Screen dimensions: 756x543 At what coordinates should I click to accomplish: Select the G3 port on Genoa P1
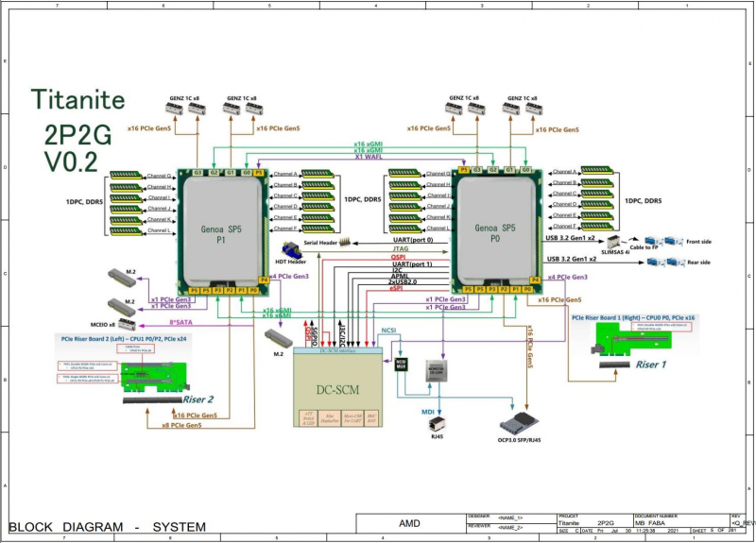tap(198, 173)
